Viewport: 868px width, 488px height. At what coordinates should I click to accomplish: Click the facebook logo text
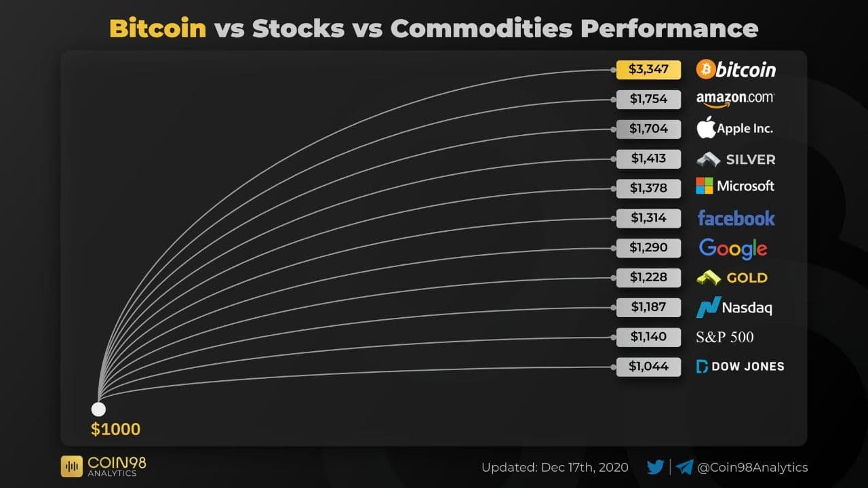[736, 218]
